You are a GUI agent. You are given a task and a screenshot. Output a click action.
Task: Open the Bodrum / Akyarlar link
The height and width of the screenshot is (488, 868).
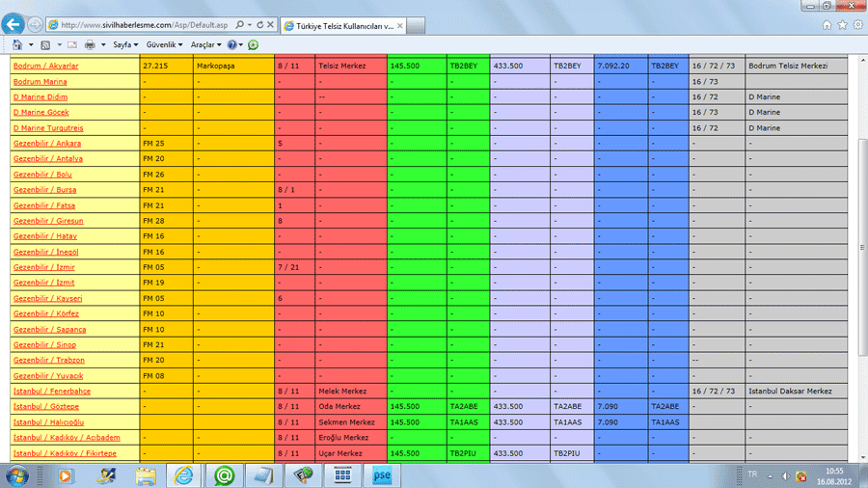(45, 67)
